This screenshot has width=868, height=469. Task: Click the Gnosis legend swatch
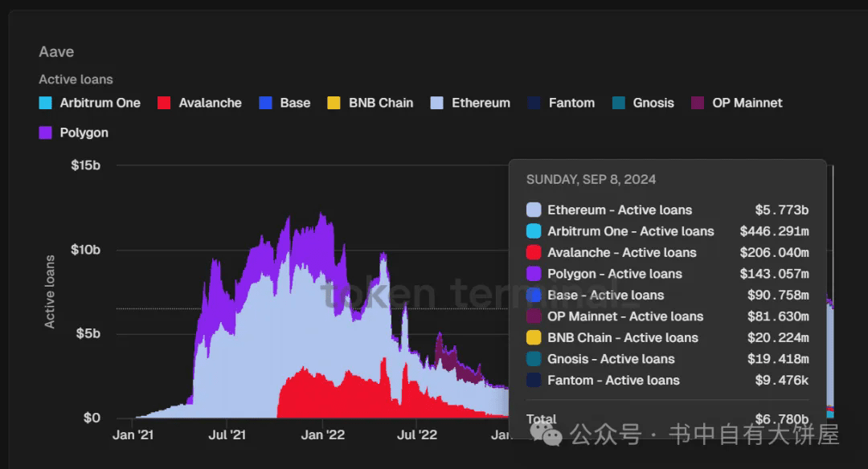(618, 103)
